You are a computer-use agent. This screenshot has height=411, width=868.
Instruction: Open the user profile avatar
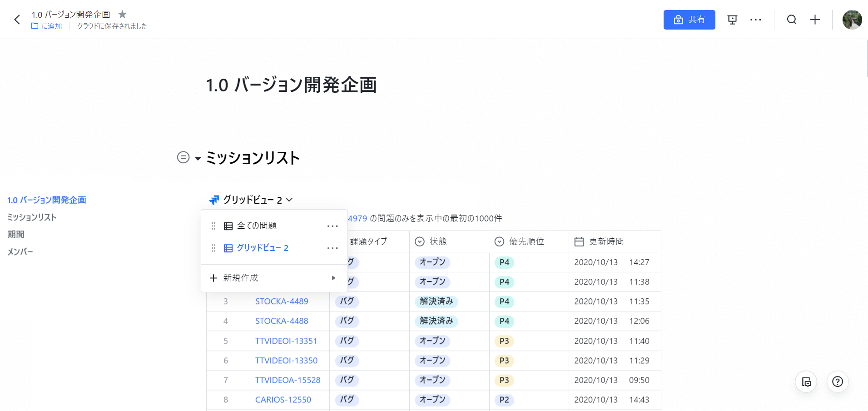(x=852, y=20)
